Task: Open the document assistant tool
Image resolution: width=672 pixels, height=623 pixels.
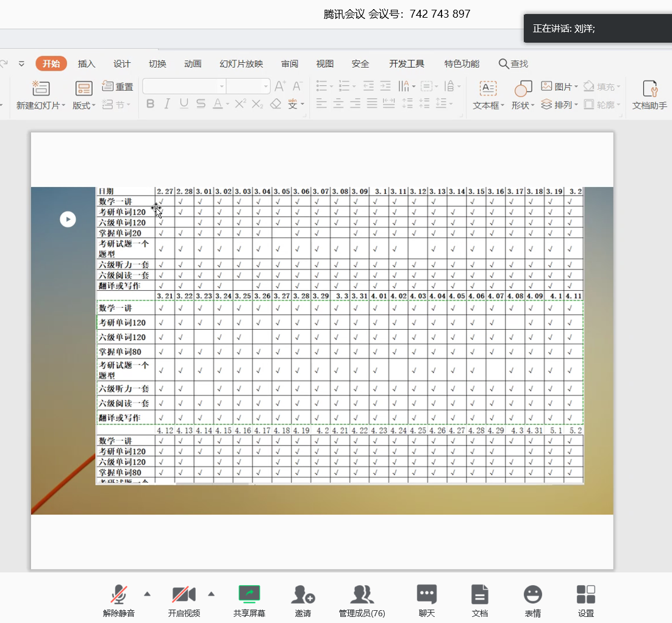Action: point(649,89)
